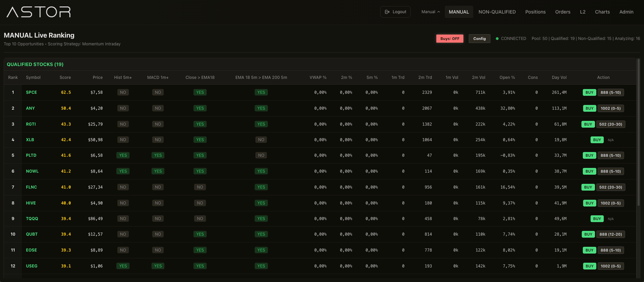Viewport: 644px width, 282px height.
Task: Click BUY for RGTI
Action: point(588,124)
